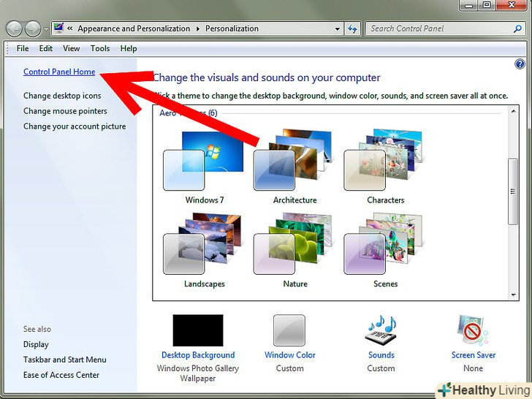The image size is (532, 399).
Task: Click the Aero Themes (6) group heading
Action: pos(189,113)
